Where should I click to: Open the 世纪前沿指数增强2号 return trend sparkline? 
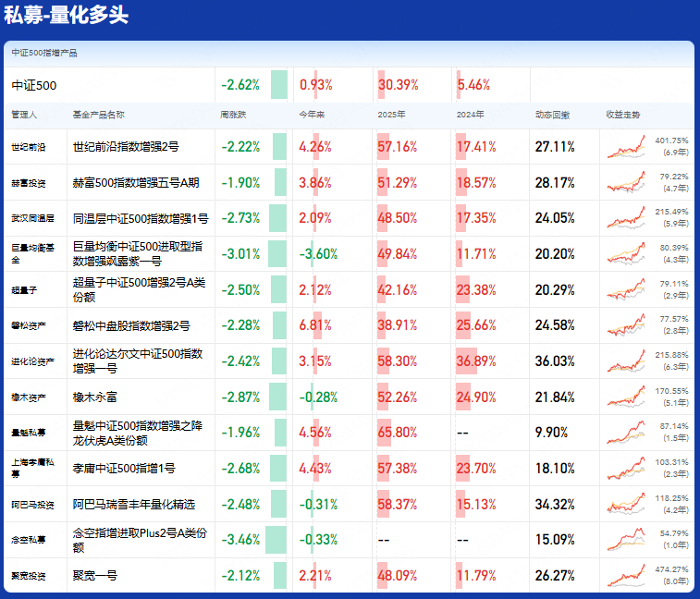click(626, 146)
